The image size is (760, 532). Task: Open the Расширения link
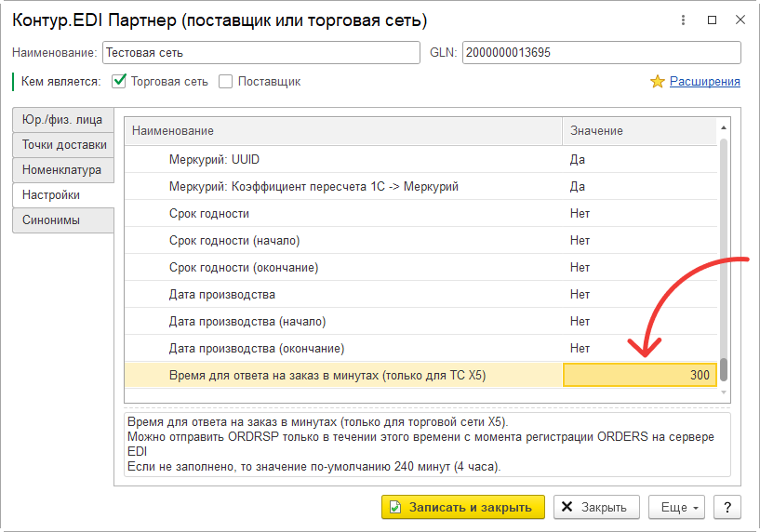705,82
